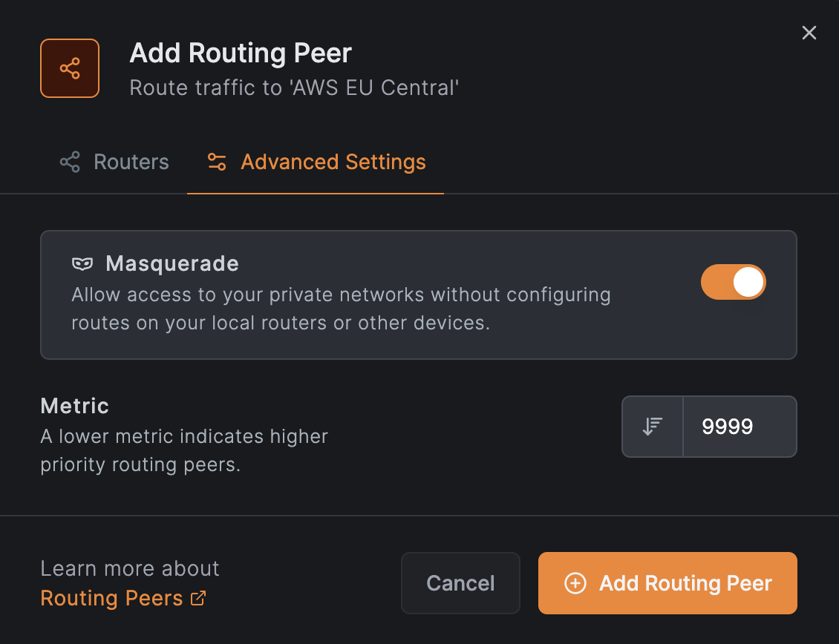The height and width of the screenshot is (644, 839).
Task: Cancel adding the routing peer
Action: click(460, 583)
